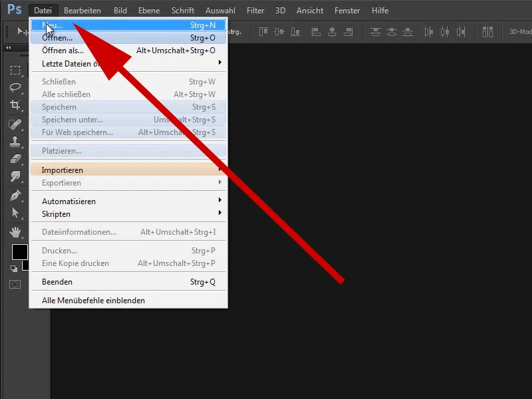The height and width of the screenshot is (399, 532).
Task: Select the Rectangular Marquee tool
Action: (15, 70)
